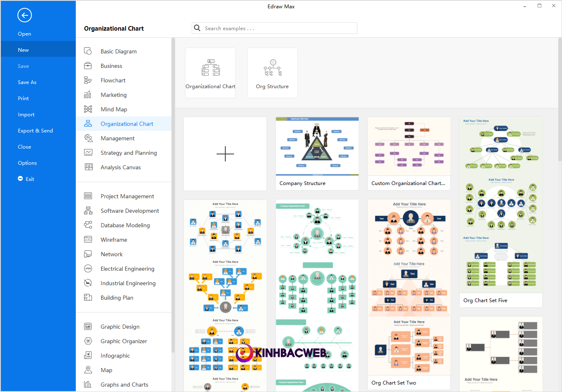Click the Analysis Canvas icon
Screen dimensions: 562x392
tap(88, 167)
